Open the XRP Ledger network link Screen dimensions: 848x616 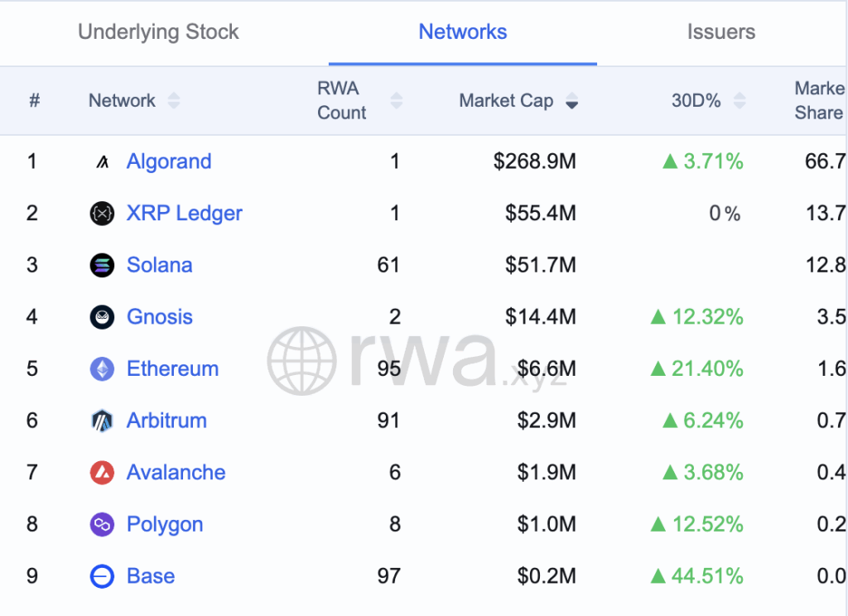184,214
